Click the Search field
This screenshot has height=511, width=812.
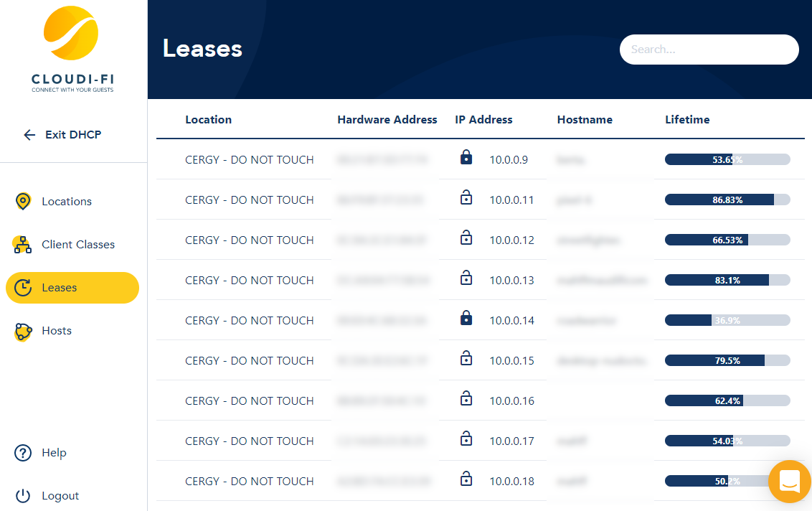[709, 49]
